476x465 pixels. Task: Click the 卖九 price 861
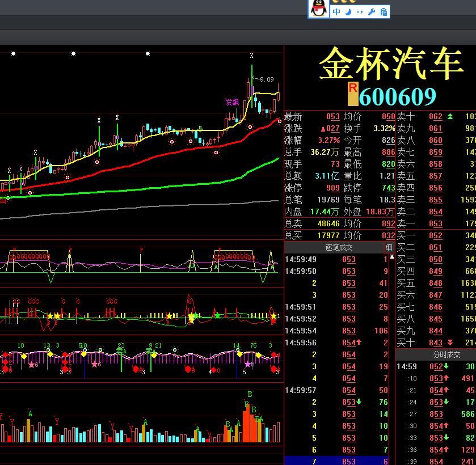436,128
